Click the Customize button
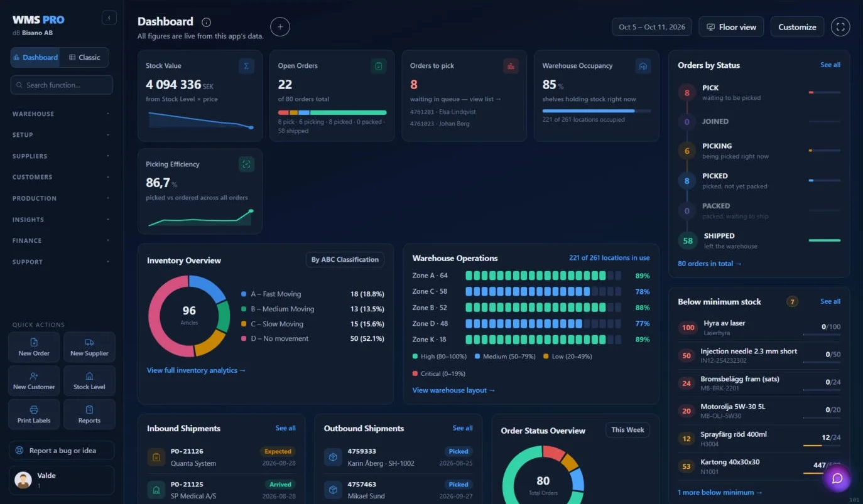This screenshot has width=863, height=504. pos(797,27)
